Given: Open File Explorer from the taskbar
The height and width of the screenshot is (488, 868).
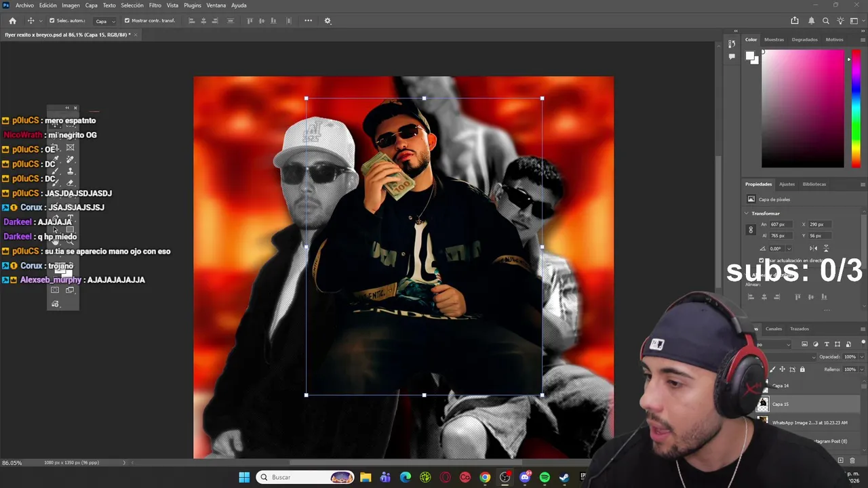Looking at the screenshot, I should pos(366,477).
